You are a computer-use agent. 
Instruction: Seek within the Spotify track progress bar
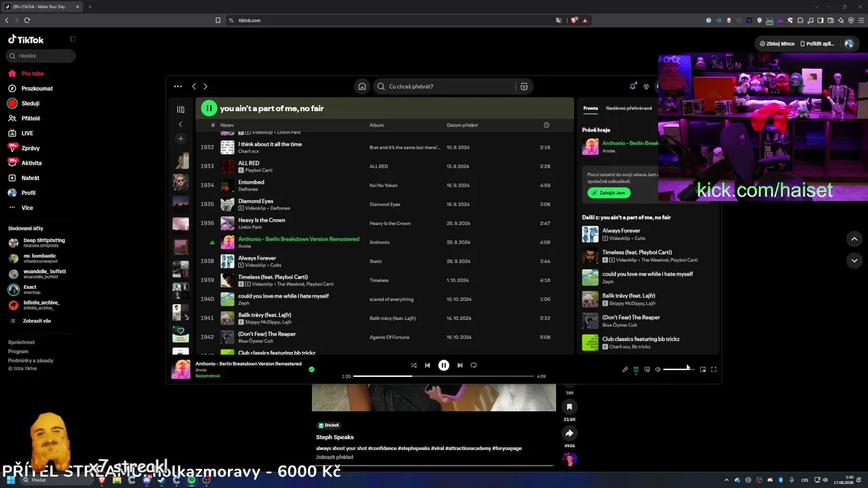coord(443,376)
